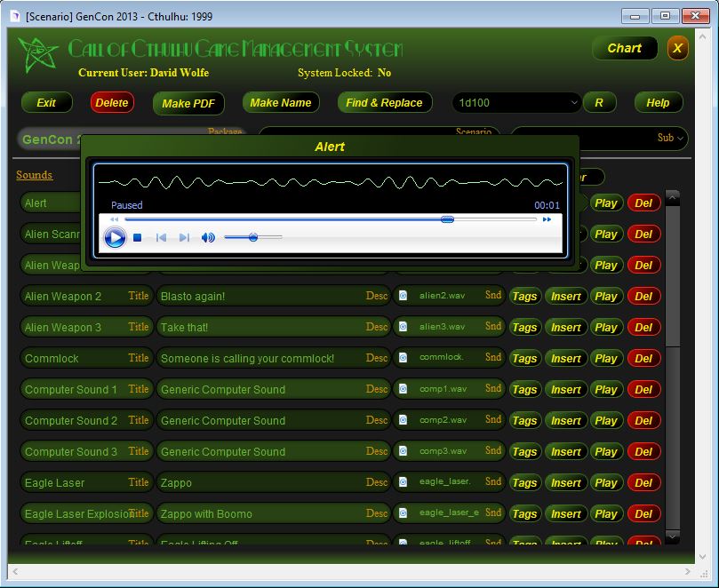The height and width of the screenshot is (588, 719).
Task: Delete Computer Sound 1
Action: pos(643,390)
